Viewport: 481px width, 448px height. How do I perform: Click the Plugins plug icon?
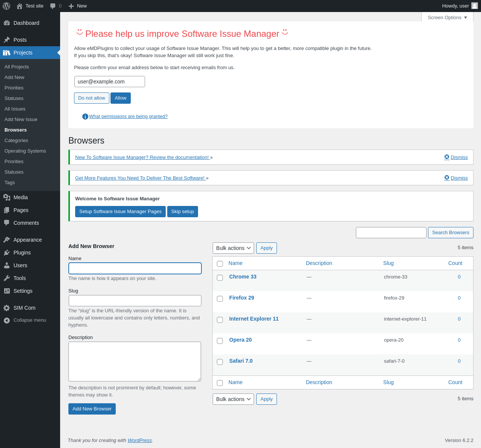pyautogui.click(x=7, y=253)
